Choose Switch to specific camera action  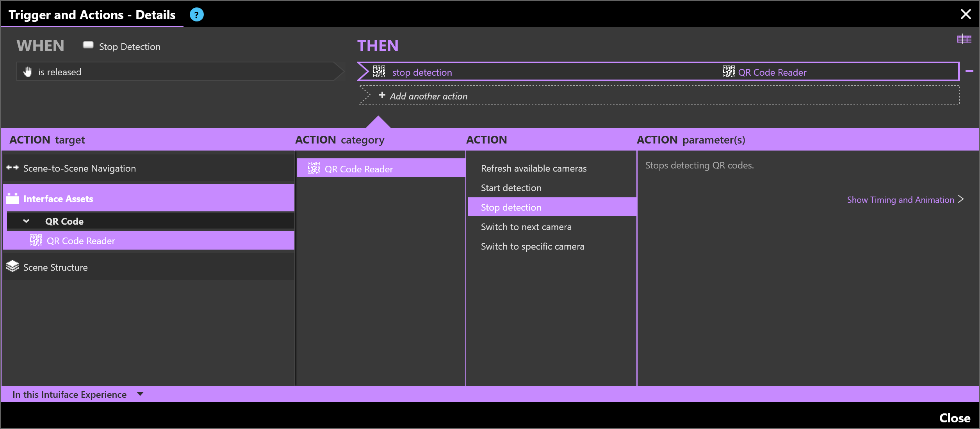[552, 246]
